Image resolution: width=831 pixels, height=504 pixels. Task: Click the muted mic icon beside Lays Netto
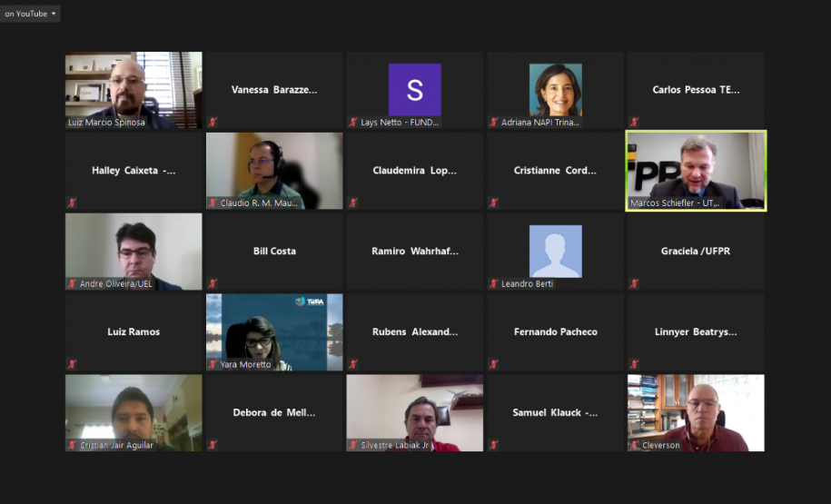pyautogui.click(x=353, y=122)
